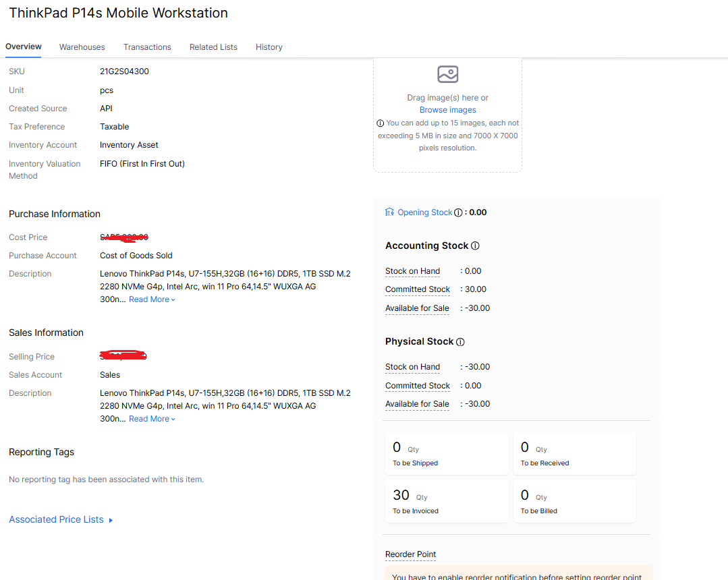The width and height of the screenshot is (728, 580).
Task: Click Physical Available for Sale label
Action: point(417,404)
